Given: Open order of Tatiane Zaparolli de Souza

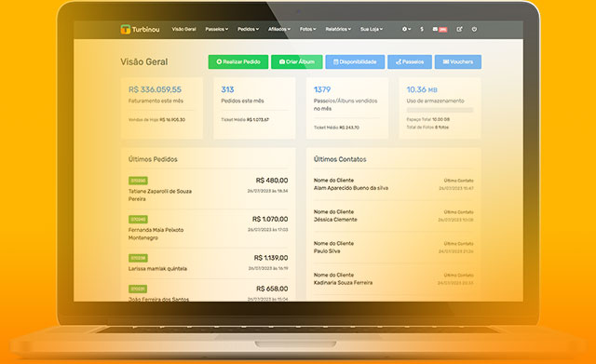Looking at the screenshot, I should [160, 195].
